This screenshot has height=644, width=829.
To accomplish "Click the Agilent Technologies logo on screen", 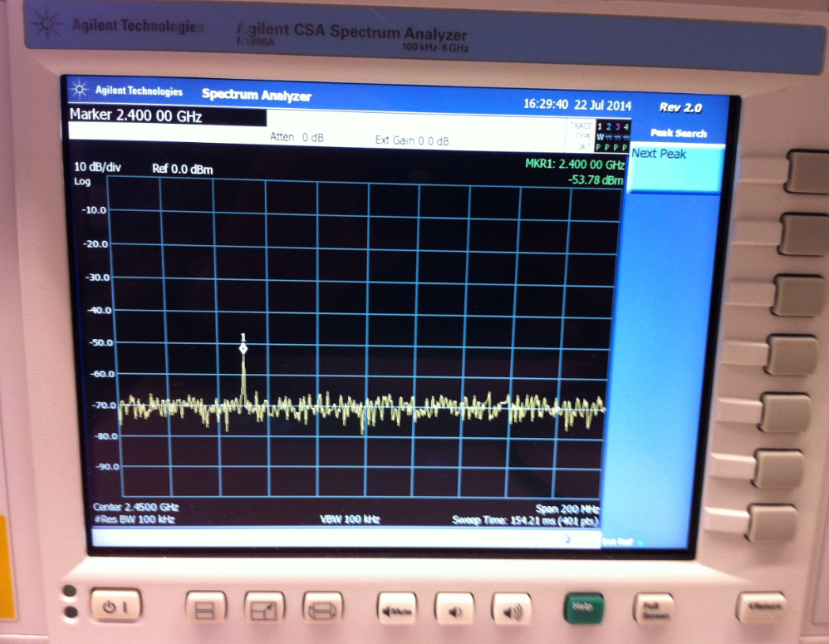I will point(130,91).
